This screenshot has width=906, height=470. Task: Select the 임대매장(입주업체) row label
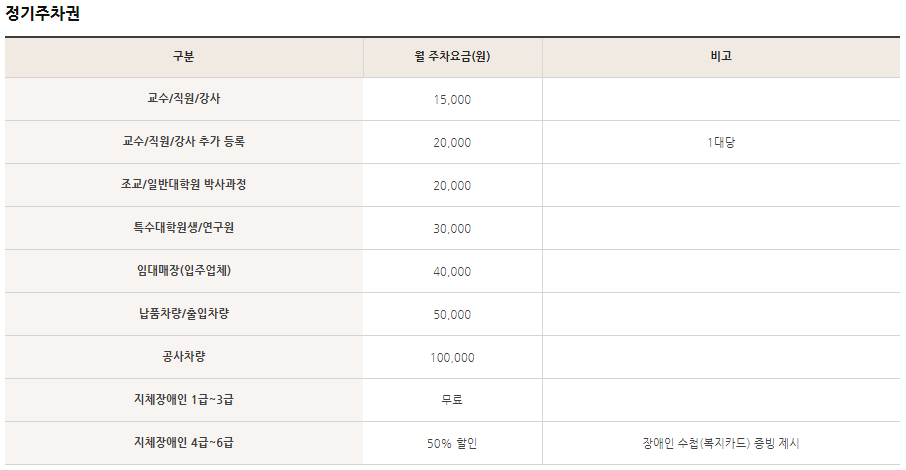click(x=184, y=271)
